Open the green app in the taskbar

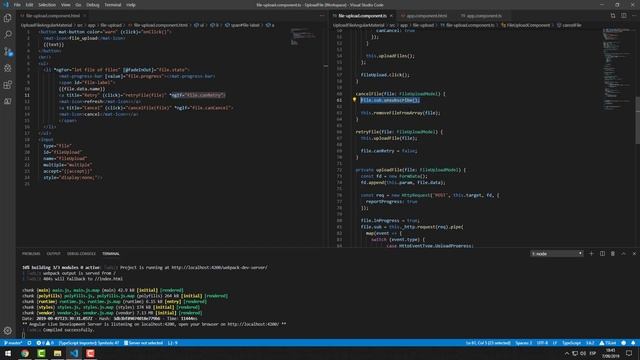click(x=41, y=353)
